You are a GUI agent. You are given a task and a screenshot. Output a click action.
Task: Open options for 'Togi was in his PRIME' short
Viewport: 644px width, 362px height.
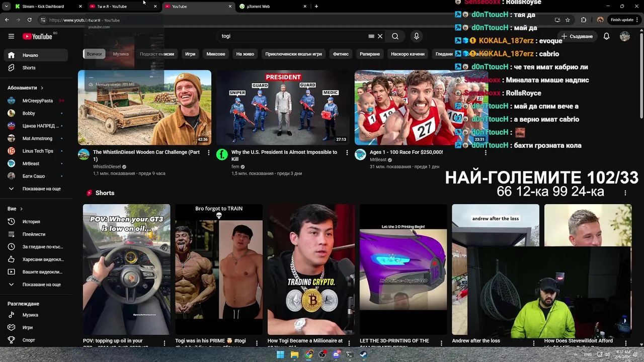[x=257, y=343]
